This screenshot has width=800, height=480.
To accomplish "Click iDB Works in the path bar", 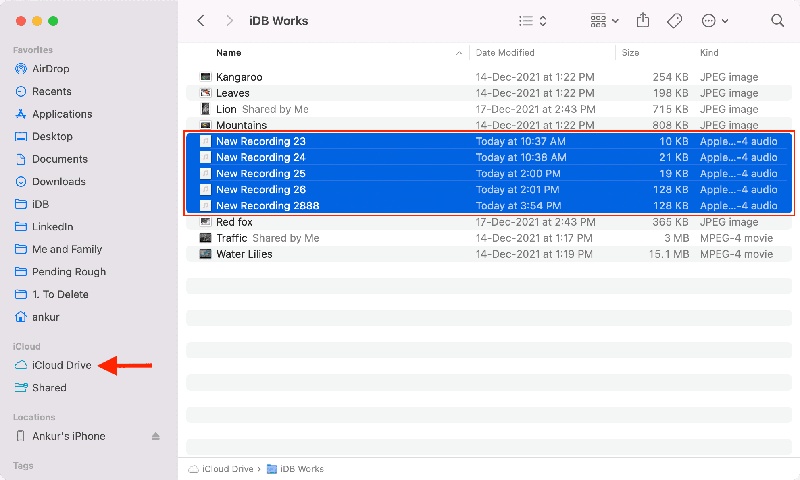I will [x=295, y=469].
